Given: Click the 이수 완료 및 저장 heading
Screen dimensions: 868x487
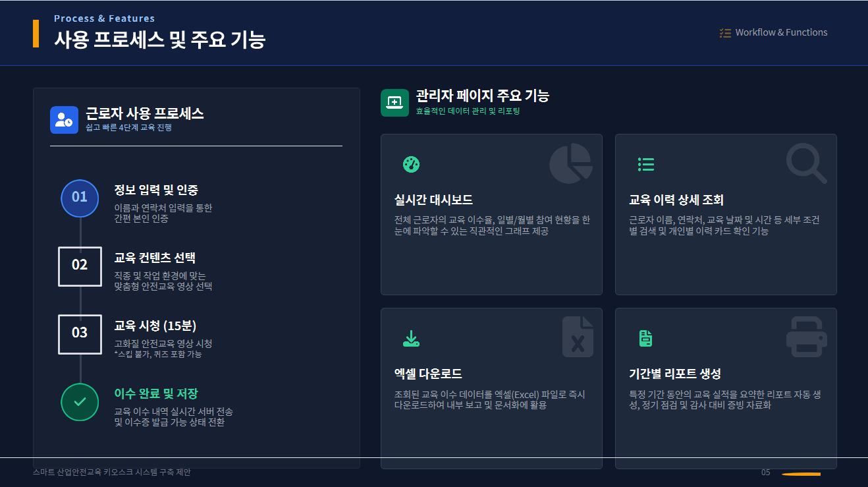Looking at the screenshot, I should point(156,394).
